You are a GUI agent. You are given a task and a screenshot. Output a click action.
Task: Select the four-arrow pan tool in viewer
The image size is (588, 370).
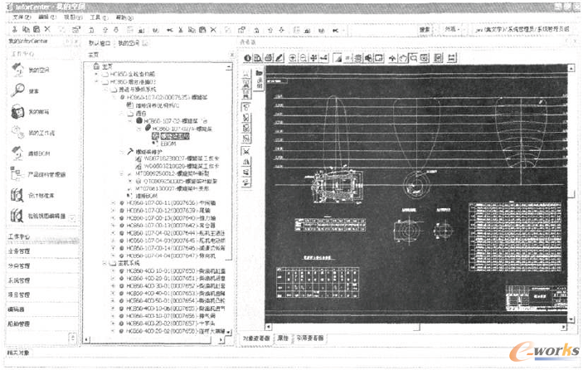[x=313, y=58]
